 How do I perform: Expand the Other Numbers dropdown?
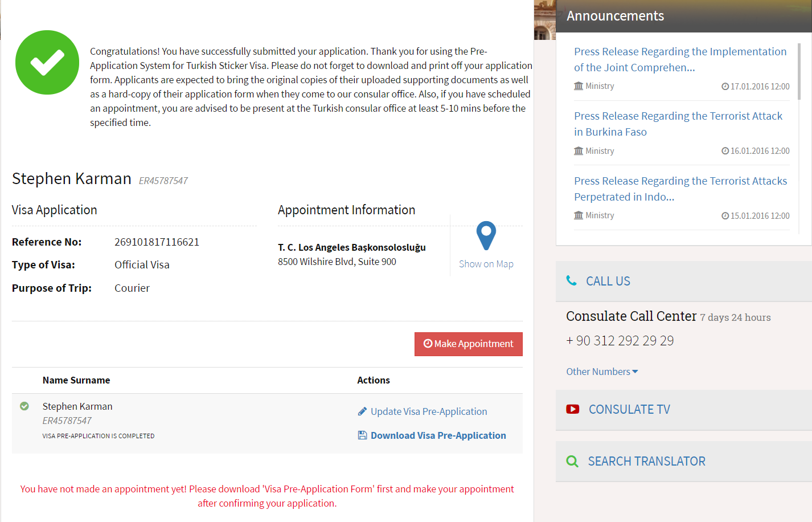(x=602, y=372)
